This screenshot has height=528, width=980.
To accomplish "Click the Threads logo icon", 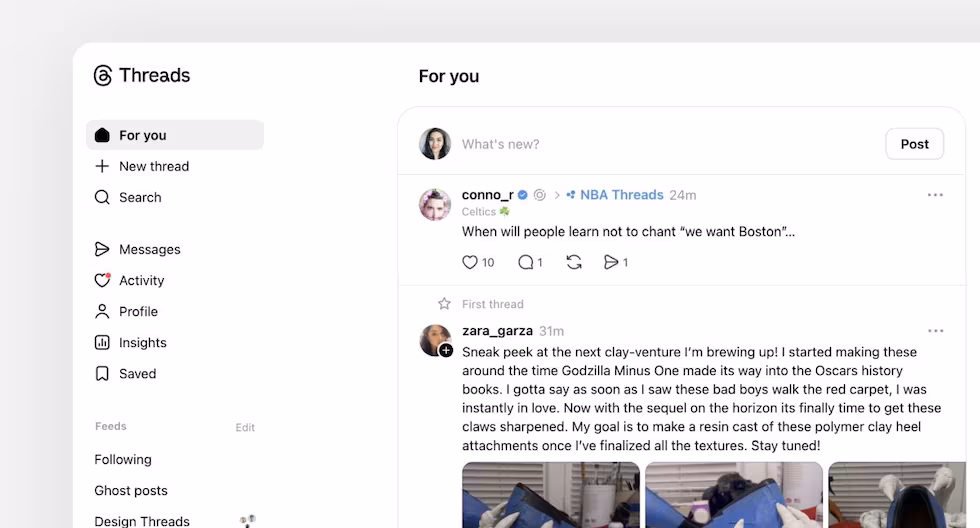I will click(102, 76).
